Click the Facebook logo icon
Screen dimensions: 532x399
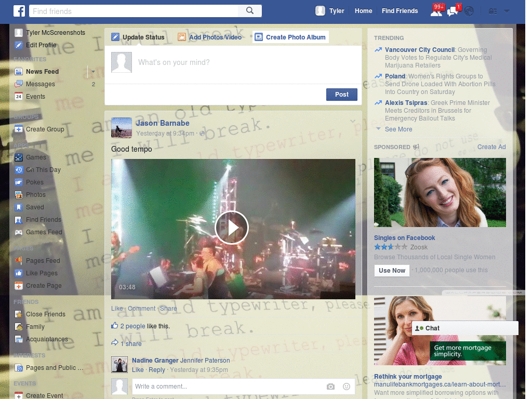tap(19, 11)
